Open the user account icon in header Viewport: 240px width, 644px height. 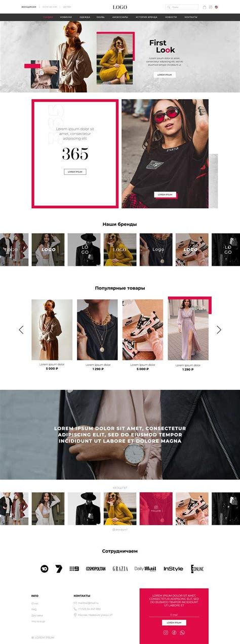coord(211,8)
